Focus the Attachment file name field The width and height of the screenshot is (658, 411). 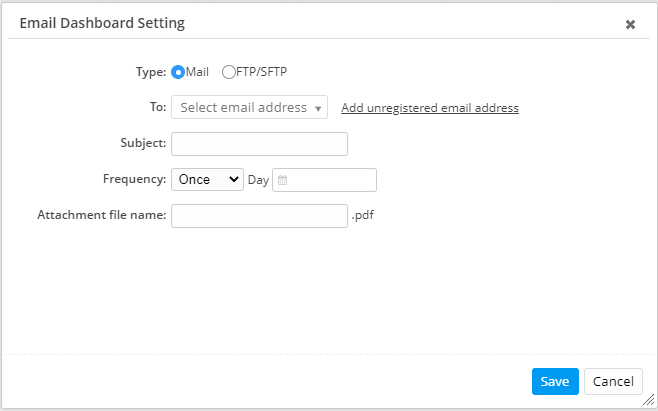click(259, 216)
